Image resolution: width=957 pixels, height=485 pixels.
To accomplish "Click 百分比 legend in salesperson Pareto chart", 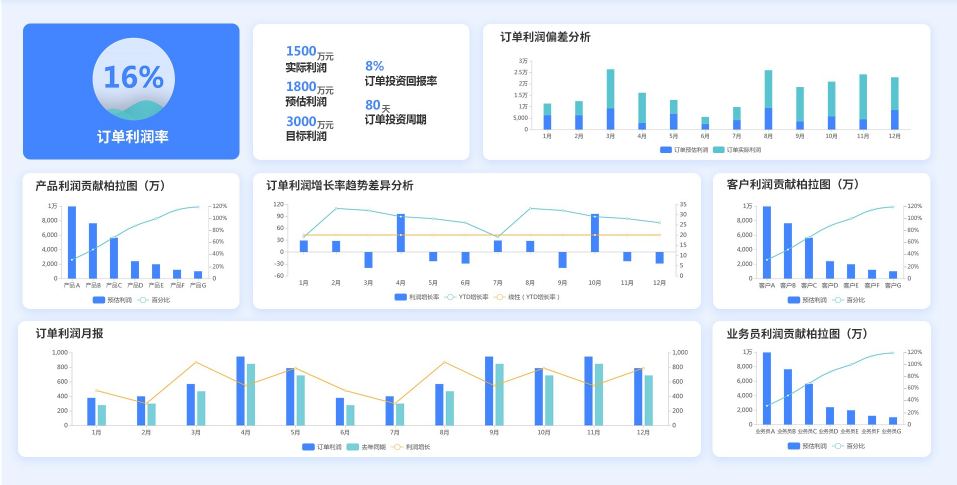I will [850, 445].
